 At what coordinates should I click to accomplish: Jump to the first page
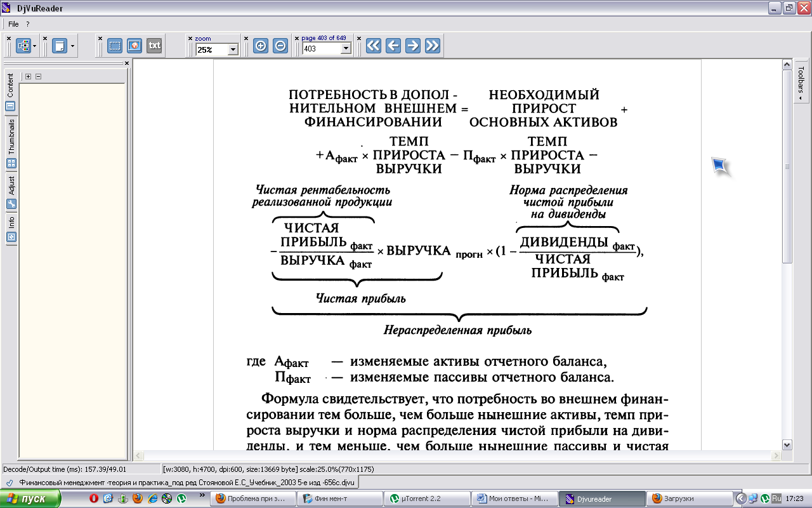374,46
